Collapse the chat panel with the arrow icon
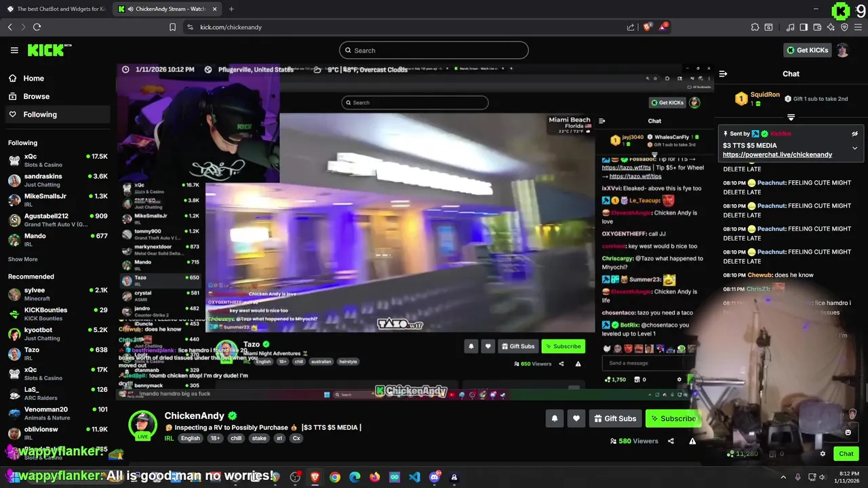The width and height of the screenshot is (868, 488). click(723, 74)
